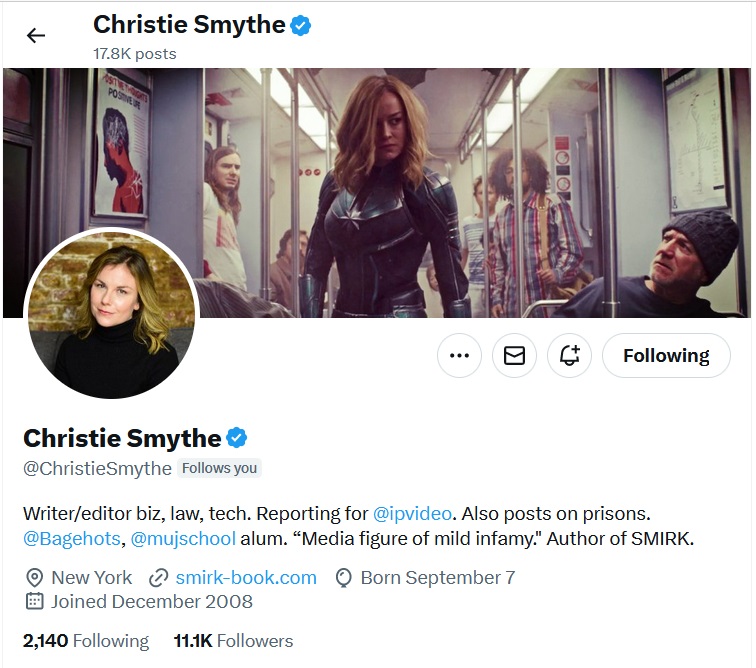Toggle the Following button
The width and height of the screenshot is (756, 668).
click(x=666, y=355)
